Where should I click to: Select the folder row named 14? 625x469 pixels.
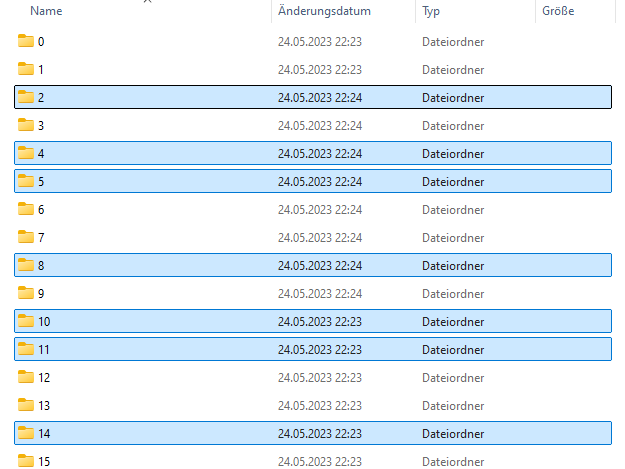[x=313, y=433]
